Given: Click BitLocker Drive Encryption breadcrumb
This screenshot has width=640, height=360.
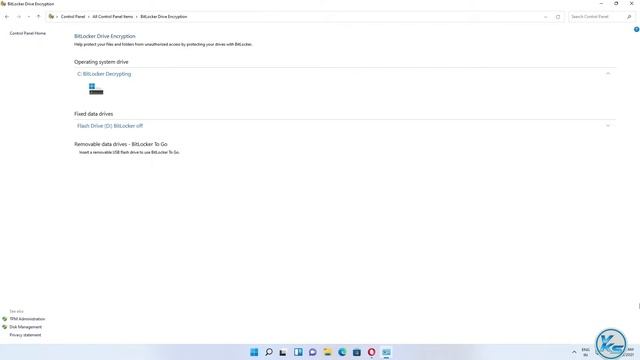Looking at the screenshot, I should 164,17.
